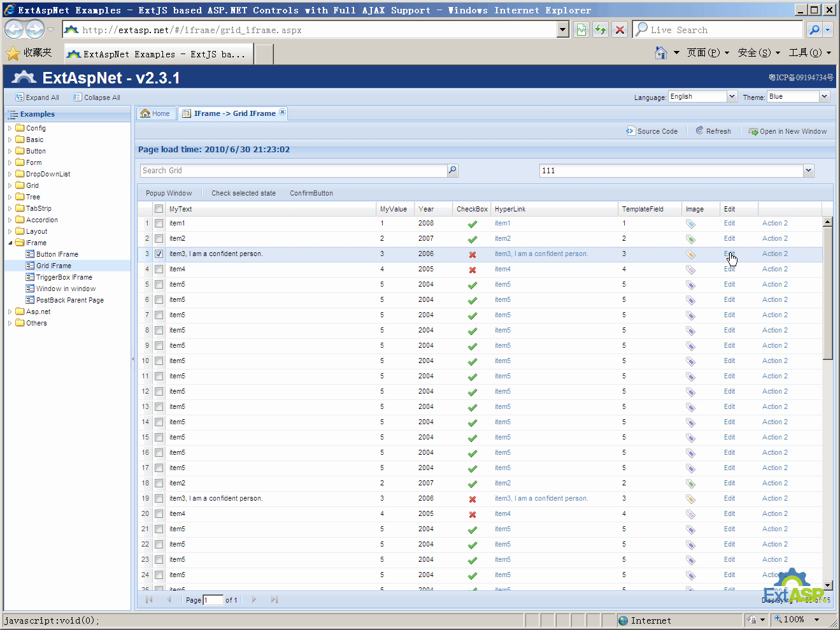Click the IE Home page icon
Viewport: 840px width, 630px height.
pos(661,53)
